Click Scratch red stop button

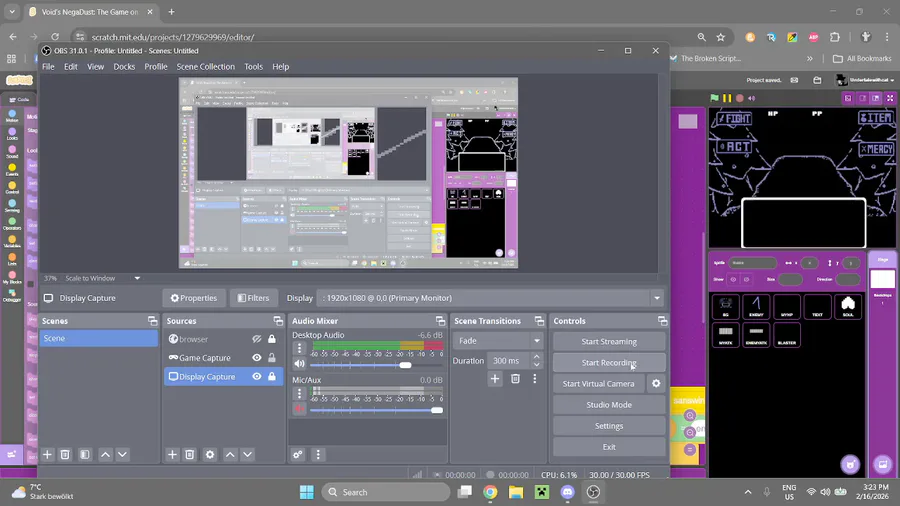click(x=740, y=98)
